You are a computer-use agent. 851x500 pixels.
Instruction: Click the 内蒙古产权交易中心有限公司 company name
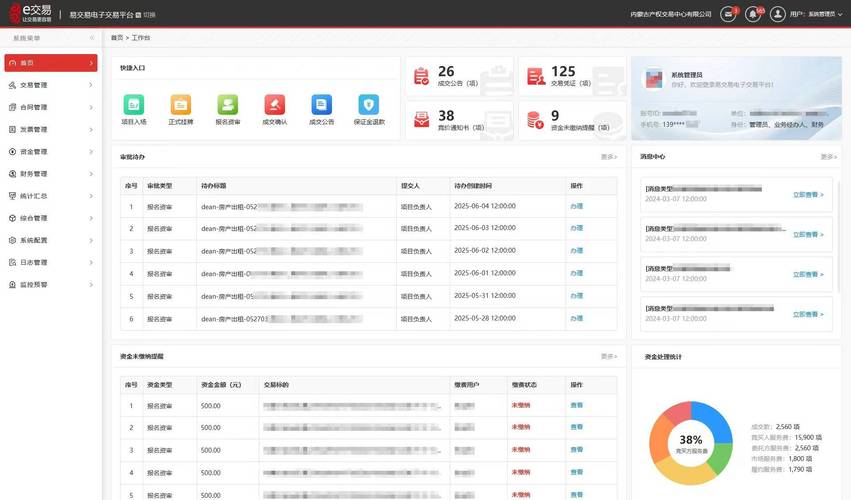tap(671, 14)
